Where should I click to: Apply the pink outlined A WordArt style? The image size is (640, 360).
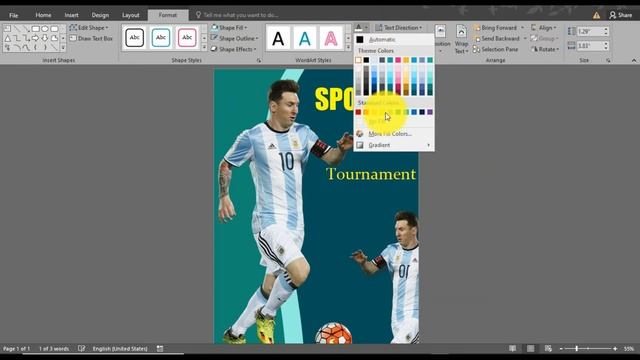click(331, 38)
